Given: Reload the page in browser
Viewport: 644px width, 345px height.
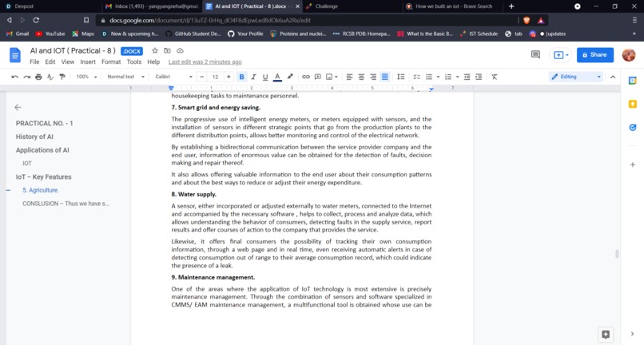Looking at the screenshot, I should [36, 20].
